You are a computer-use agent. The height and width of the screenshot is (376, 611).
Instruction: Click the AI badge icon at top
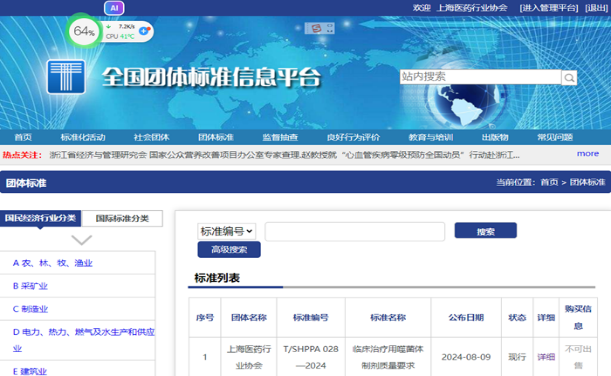point(114,8)
